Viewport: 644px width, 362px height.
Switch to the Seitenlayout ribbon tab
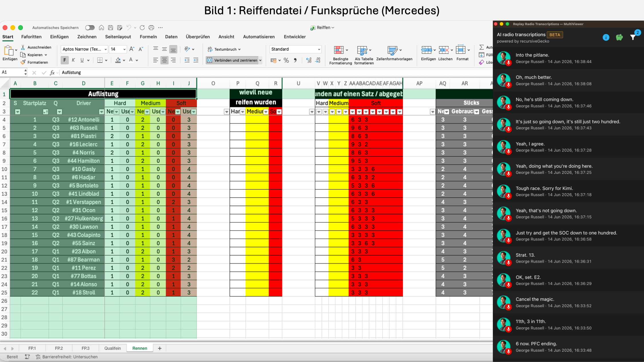pyautogui.click(x=118, y=37)
